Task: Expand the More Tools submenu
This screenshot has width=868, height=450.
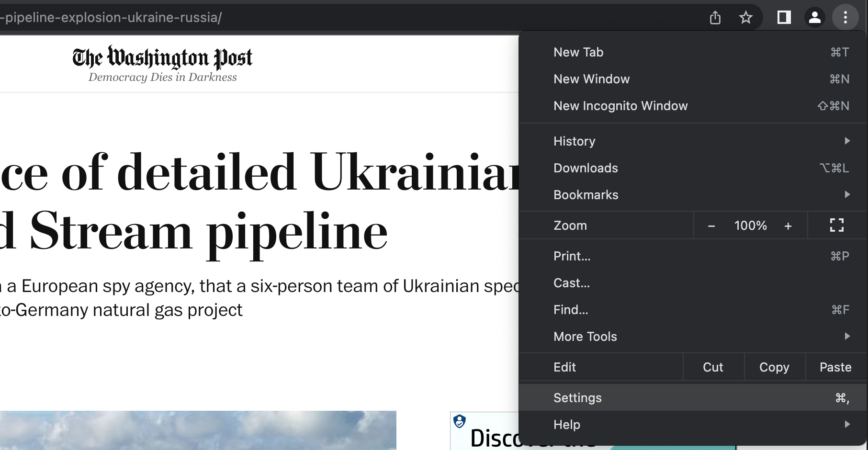Action: point(585,337)
